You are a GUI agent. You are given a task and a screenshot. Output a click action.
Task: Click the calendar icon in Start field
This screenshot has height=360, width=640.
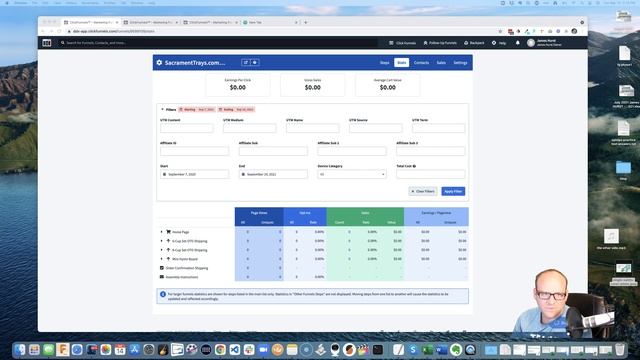pos(164,174)
